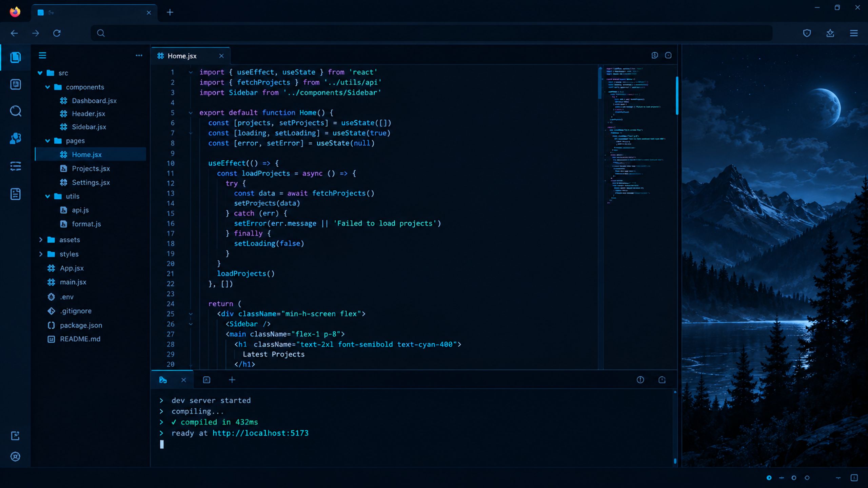The width and height of the screenshot is (868, 488).
Task: Expand the assets folder
Action: (x=41, y=240)
